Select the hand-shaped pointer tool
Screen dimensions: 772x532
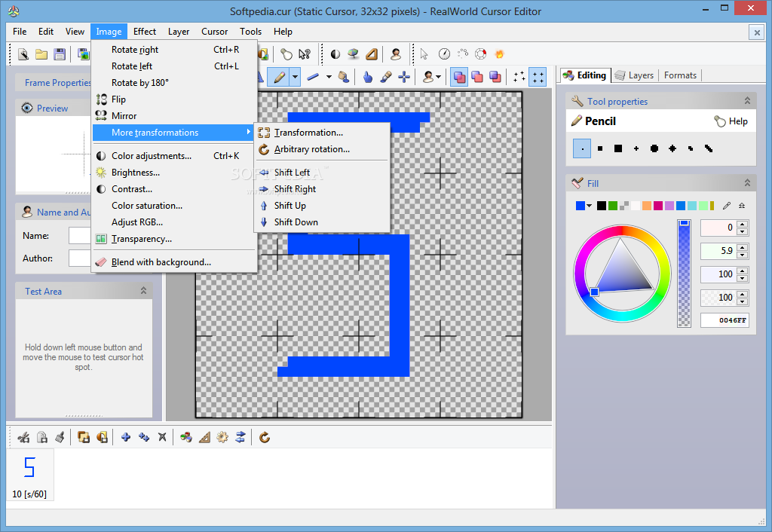(x=368, y=78)
